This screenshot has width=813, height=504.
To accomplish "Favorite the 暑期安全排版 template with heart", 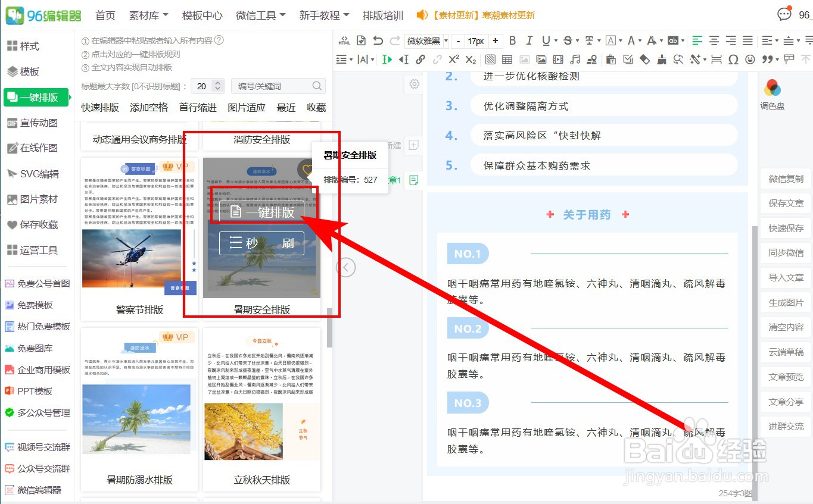I will [307, 170].
